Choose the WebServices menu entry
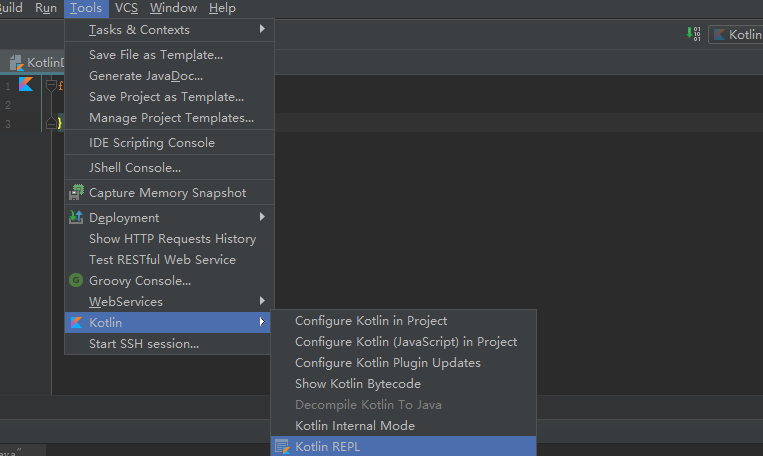This screenshot has width=763, height=456. pos(167,302)
